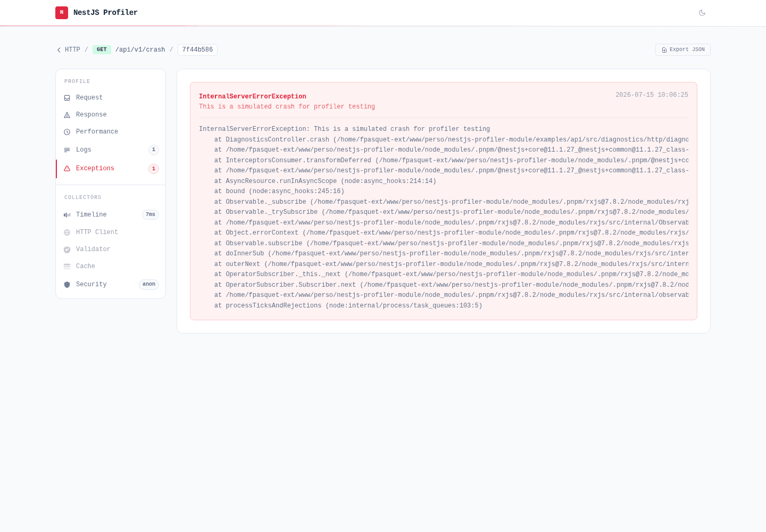Screen dimensions: 766x532
Task: Click the DiagnosticsController.crash stack trace line
Action: click(x=452, y=140)
